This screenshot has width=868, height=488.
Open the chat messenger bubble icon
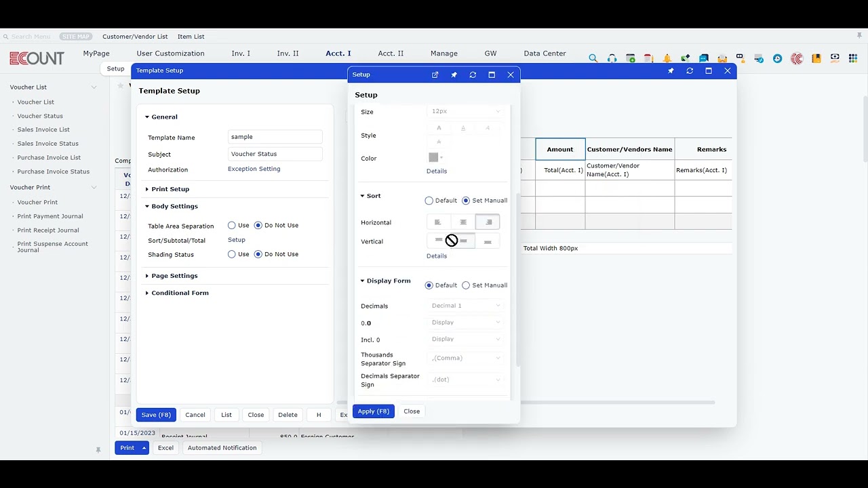(704, 58)
